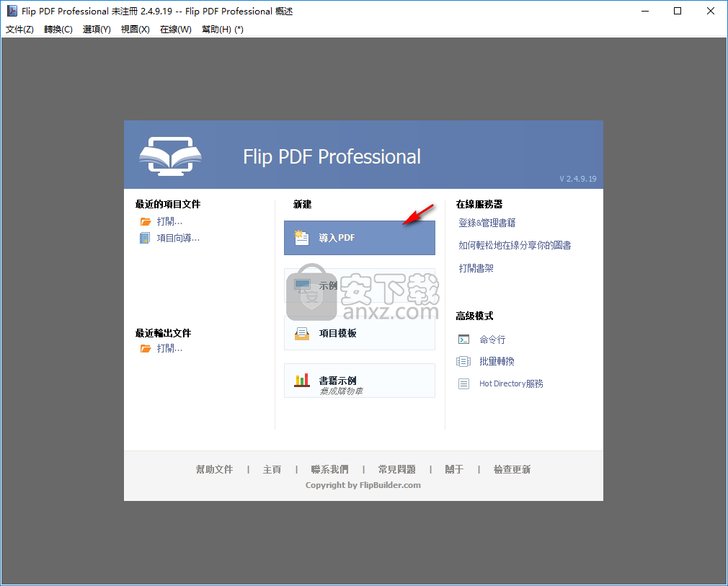Open the 選項(Y) menu
This screenshot has height=586, width=728.
coord(97,30)
